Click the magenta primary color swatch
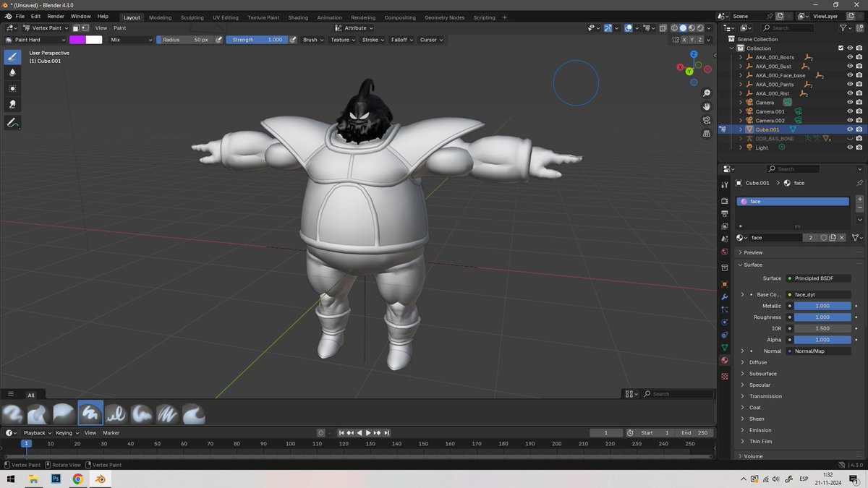 pyautogui.click(x=77, y=40)
